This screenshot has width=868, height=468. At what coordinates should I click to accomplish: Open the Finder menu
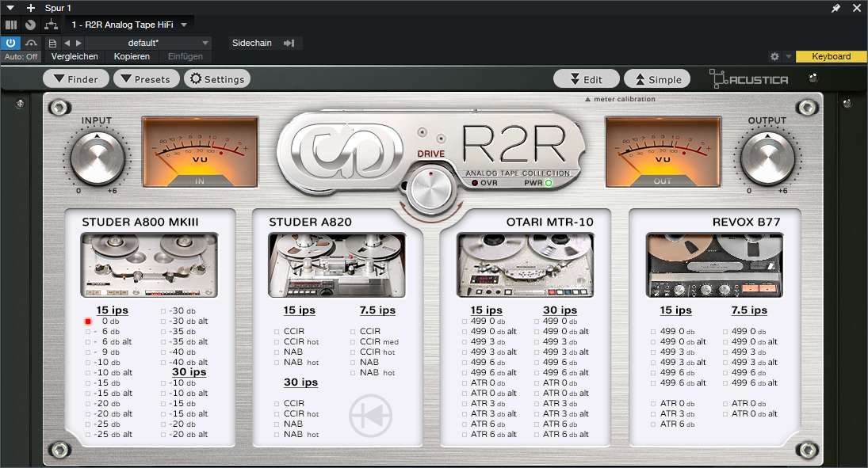pyautogui.click(x=75, y=79)
